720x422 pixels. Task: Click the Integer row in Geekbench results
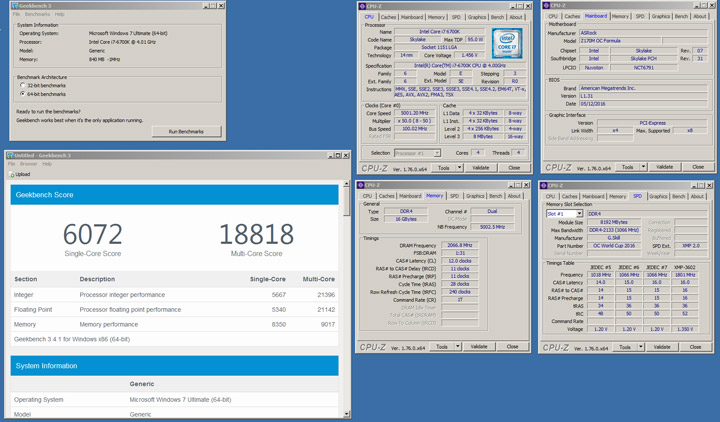tap(174, 294)
